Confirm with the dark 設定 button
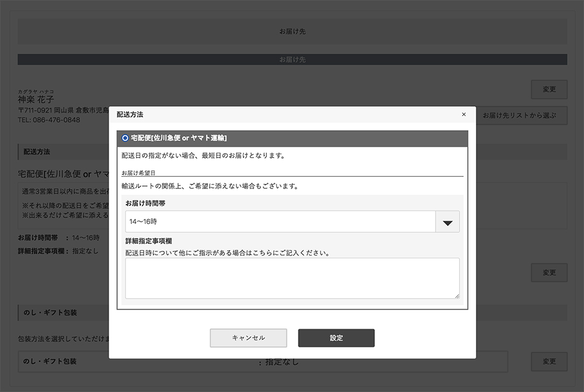Screen dimensions: 584x392 pyautogui.click(x=336, y=338)
